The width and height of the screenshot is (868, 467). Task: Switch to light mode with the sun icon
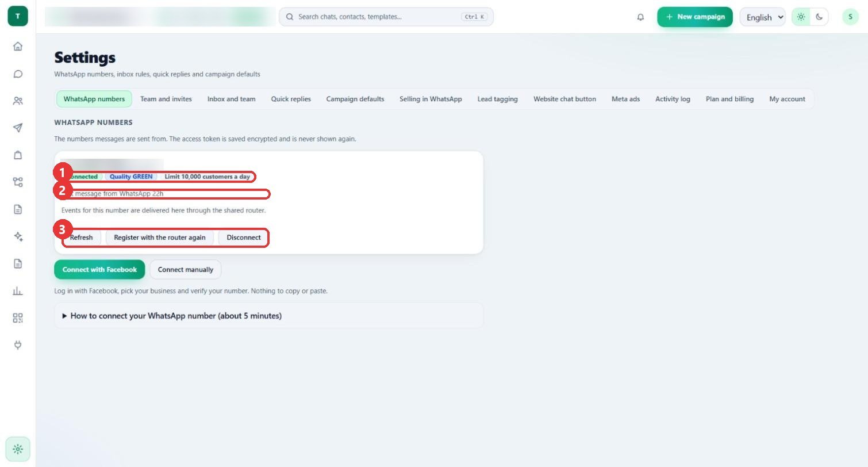pos(801,17)
